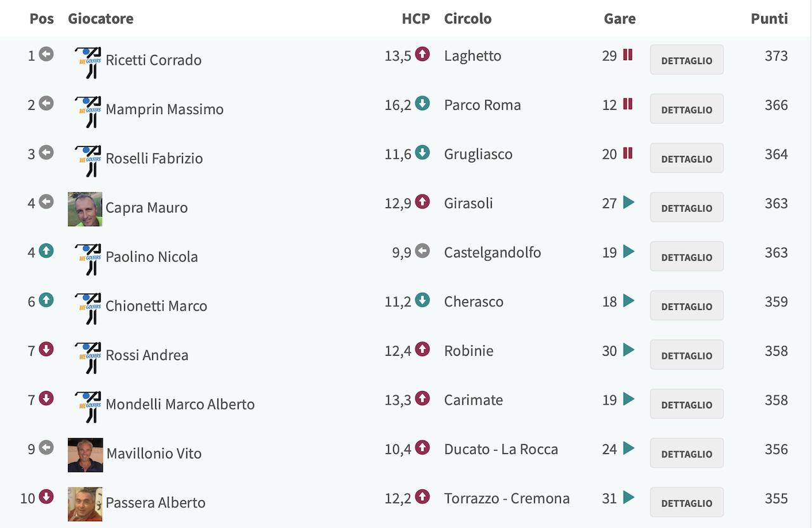
Task: Click the grey HCP arrow for Paolino Nicola
Action: (422, 251)
